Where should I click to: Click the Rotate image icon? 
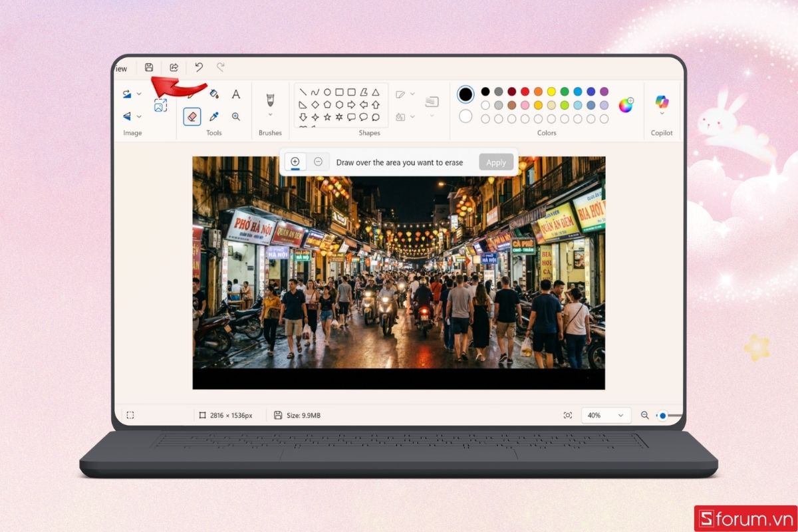[x=126, y=94]
